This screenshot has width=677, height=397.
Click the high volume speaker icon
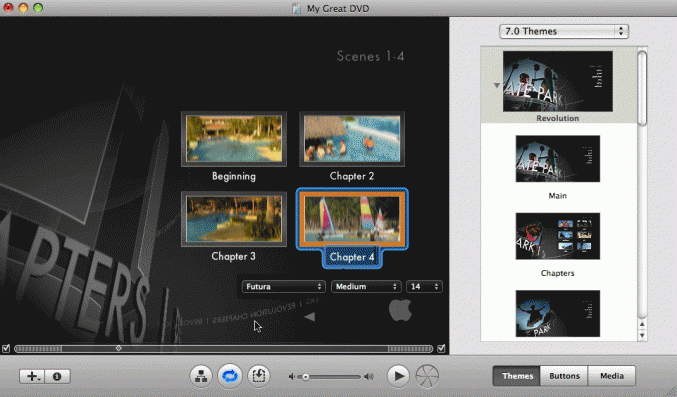click(369, 377)
